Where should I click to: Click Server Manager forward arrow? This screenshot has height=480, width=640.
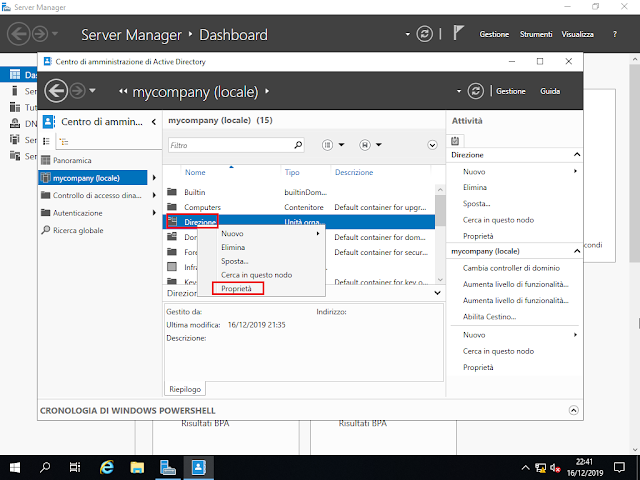pyautogui.click(x=40, y=34)
